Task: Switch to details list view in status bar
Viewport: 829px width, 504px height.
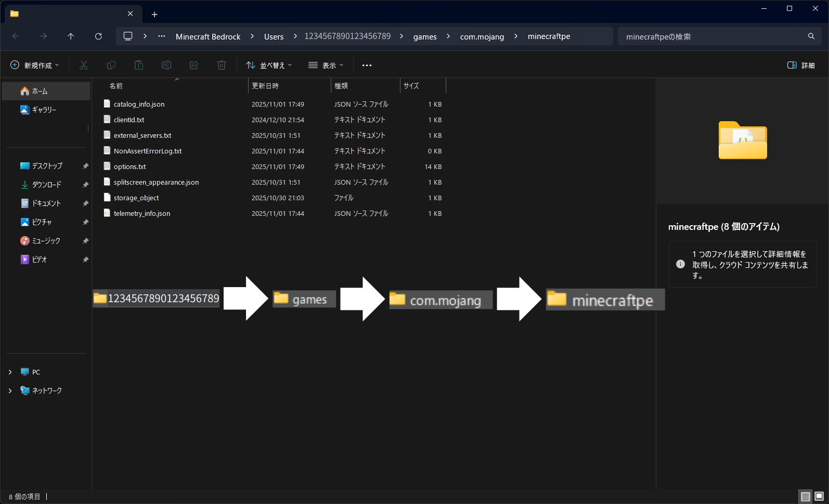Action: (805, 496)
